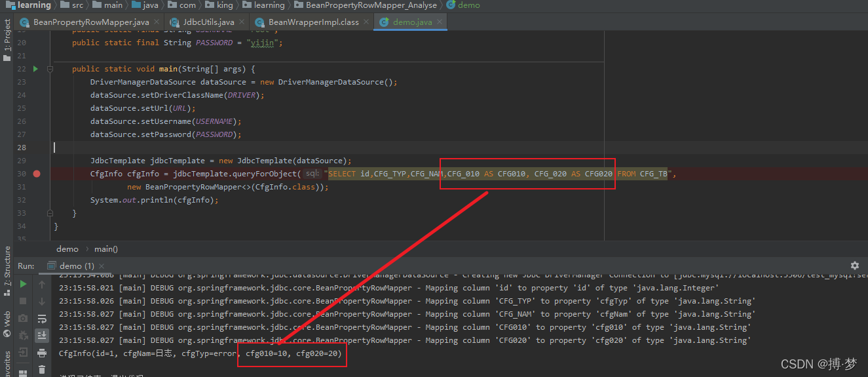Image resolution: width=868 pixels, height=377 pixels.
Task: Click the log line mapping column 'CFG_TYP'
Action: (x=407, y=301)
